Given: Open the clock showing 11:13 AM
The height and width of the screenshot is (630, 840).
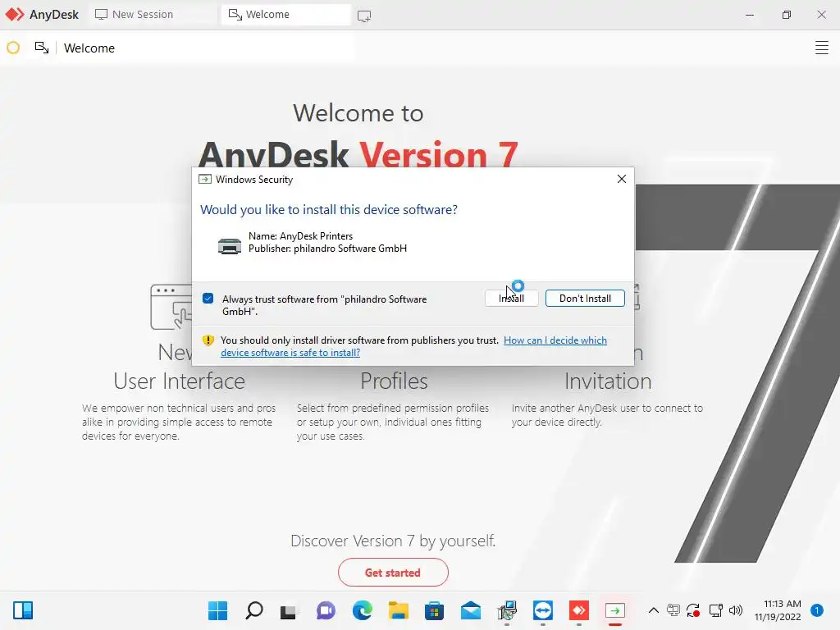Looking at the screenshot, I should (x=778, y=610).
